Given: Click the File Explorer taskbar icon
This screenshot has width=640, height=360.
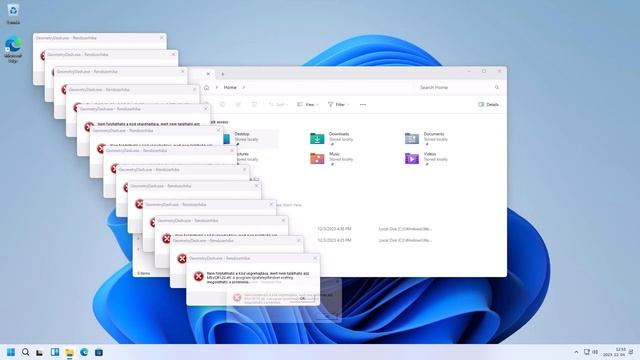Looking at the screenshot, I should [x=69, y=352].
